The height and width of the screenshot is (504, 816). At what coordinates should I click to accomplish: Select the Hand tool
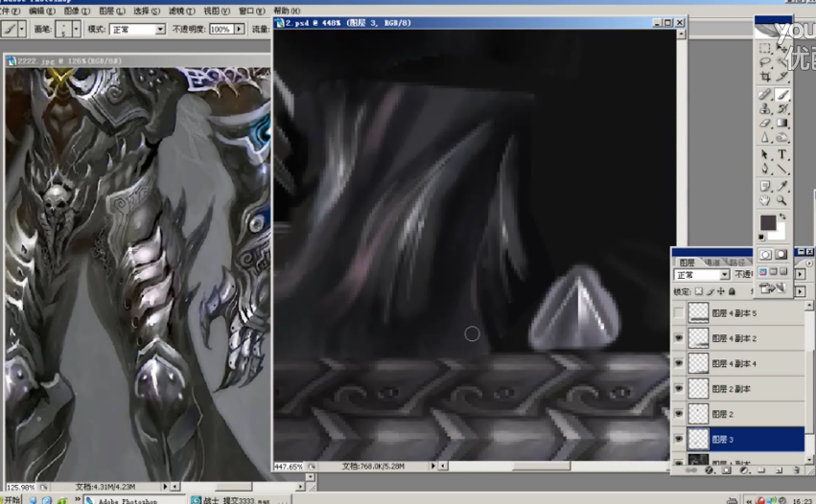[764, 200]
